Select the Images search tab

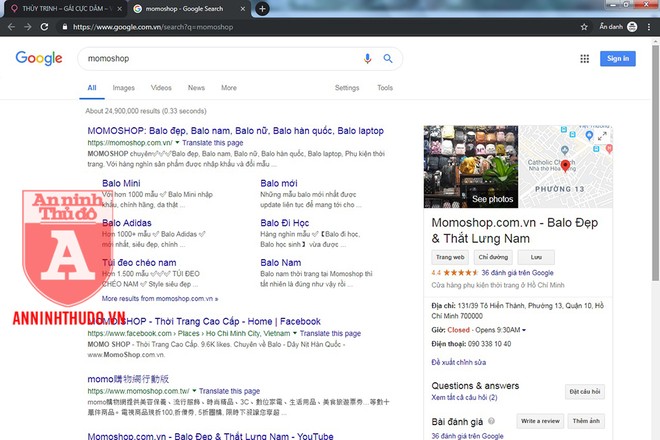pyautogui.click(x=123, y=88)
